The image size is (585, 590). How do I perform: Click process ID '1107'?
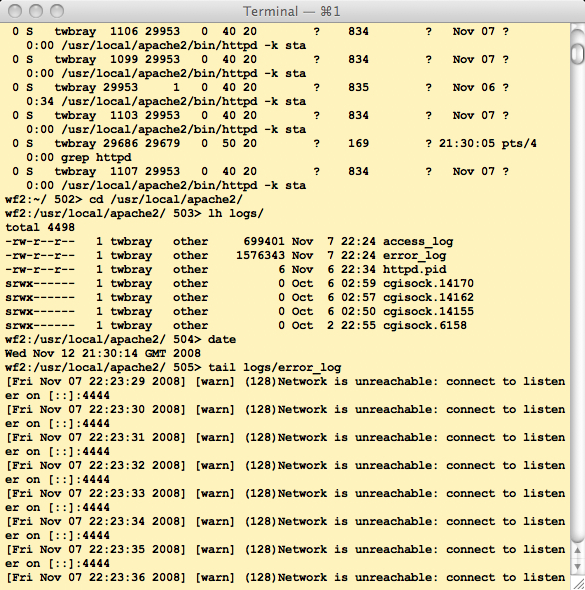124,172
